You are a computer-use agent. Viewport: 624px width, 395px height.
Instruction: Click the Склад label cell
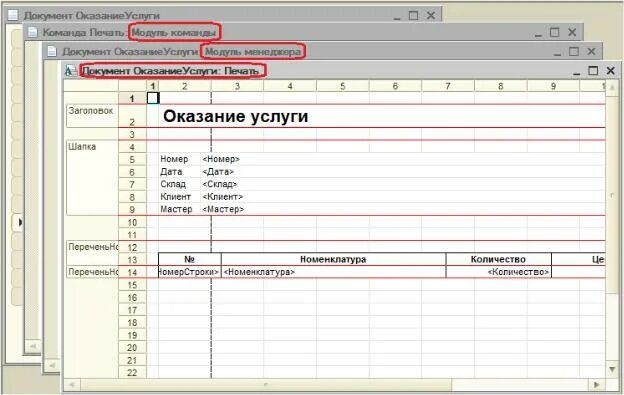(x=173, y=184)
